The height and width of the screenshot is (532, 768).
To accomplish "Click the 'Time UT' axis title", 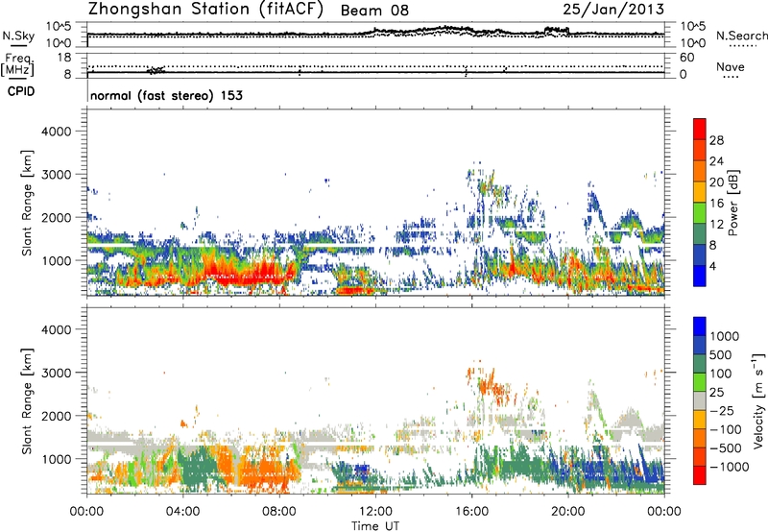I will pos(375,526).
